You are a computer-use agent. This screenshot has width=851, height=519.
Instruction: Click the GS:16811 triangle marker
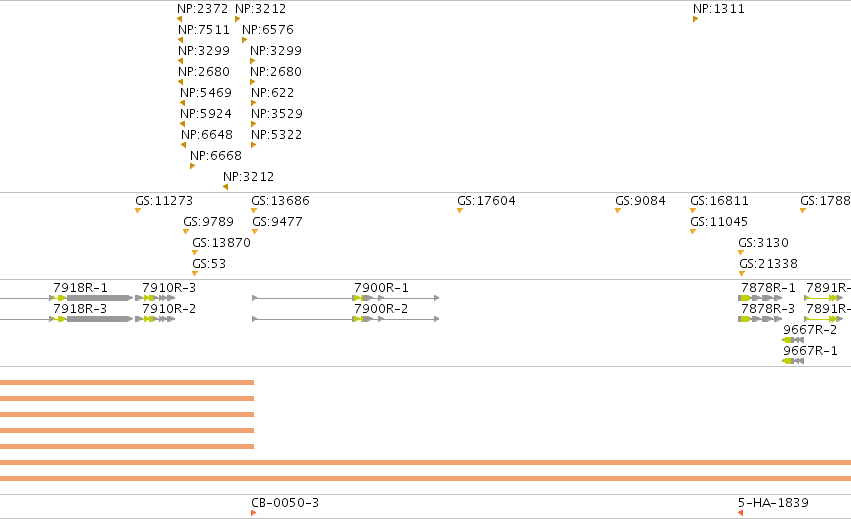click(693, 211)
